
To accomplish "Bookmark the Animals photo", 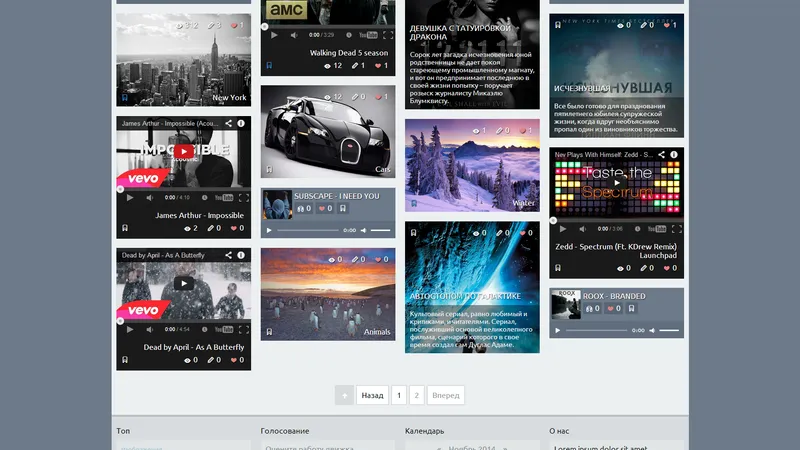I will click(269, 332).
